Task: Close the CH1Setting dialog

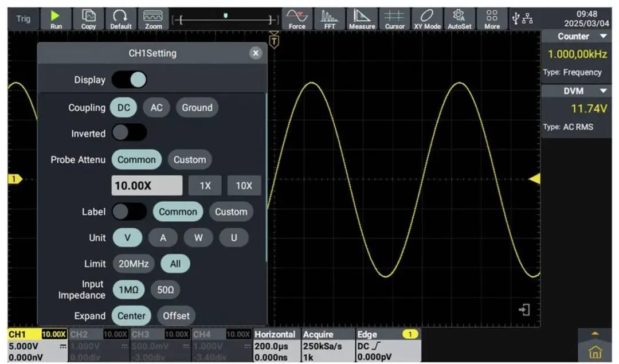Action: click(x=256, y=53)
